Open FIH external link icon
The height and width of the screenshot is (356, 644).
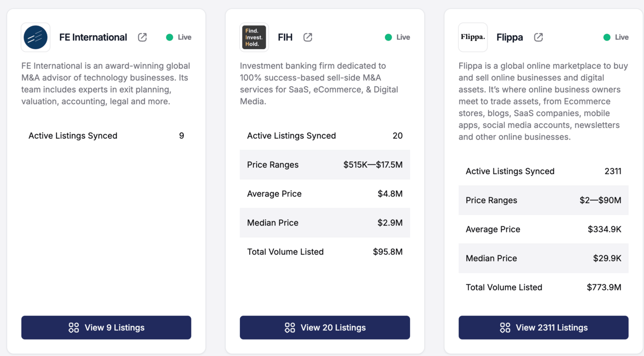coord(308,37)
